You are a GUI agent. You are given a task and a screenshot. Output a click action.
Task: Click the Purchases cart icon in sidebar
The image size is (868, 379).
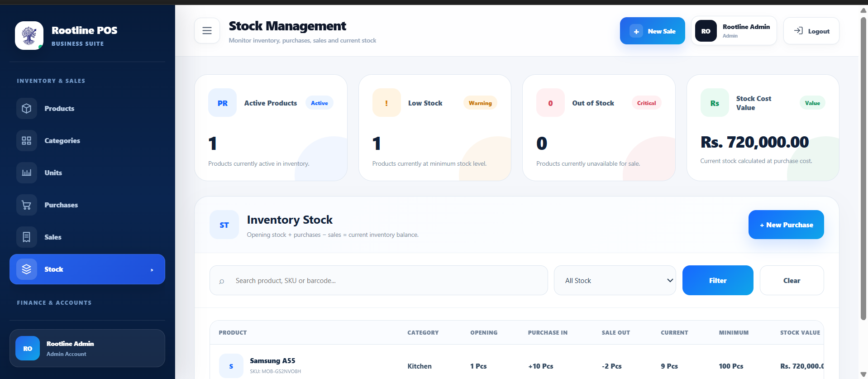(x=27, y=205)
